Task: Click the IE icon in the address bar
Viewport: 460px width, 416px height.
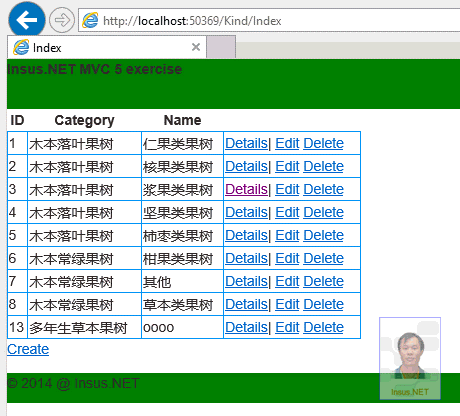Action: pos(90,20)
